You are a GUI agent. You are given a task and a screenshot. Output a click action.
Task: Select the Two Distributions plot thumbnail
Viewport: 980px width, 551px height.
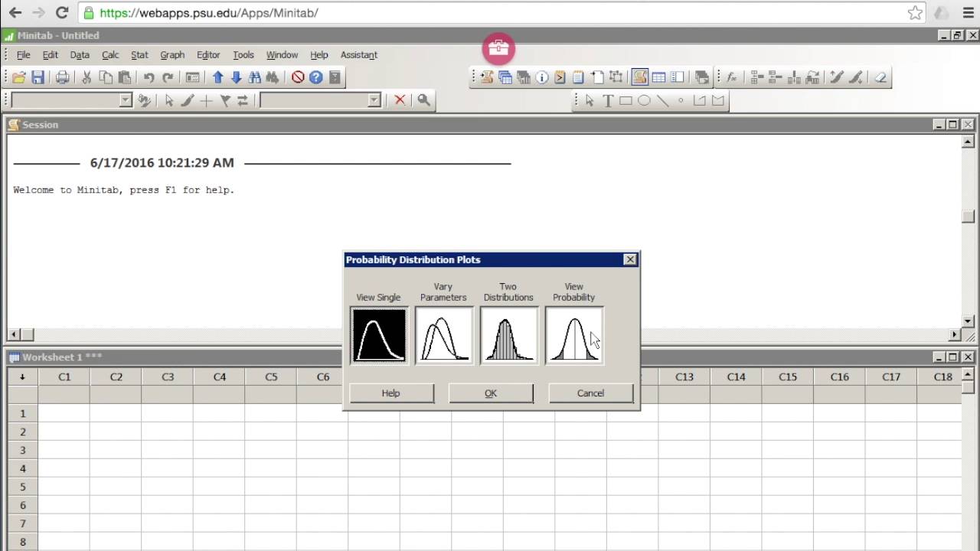pyautogui.click(x=509, y=335)
